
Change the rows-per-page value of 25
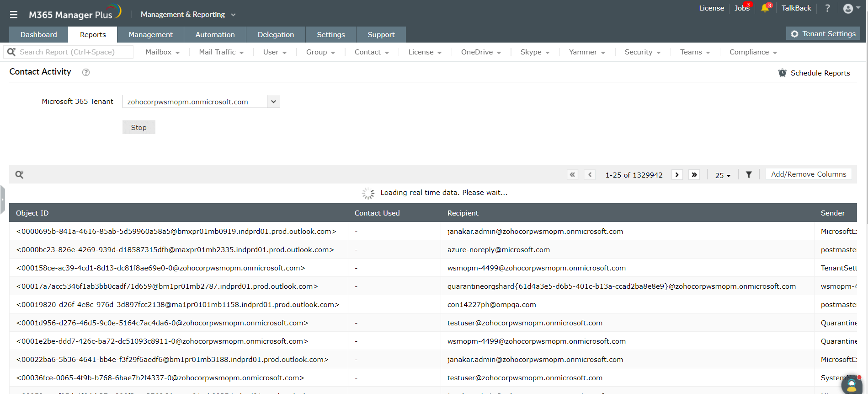[x=723, y=175]
